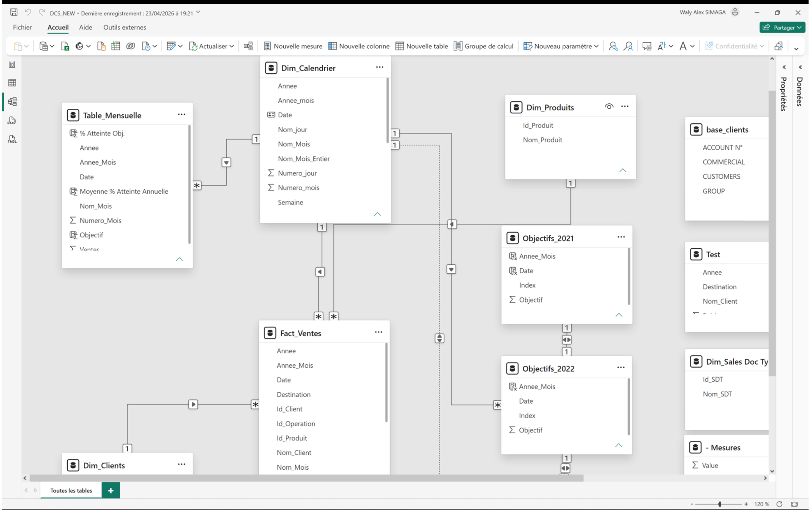This screenshot has height=512, width=812.
Task: Select the Accueil ribbon tab
Action: pos(58,28)
